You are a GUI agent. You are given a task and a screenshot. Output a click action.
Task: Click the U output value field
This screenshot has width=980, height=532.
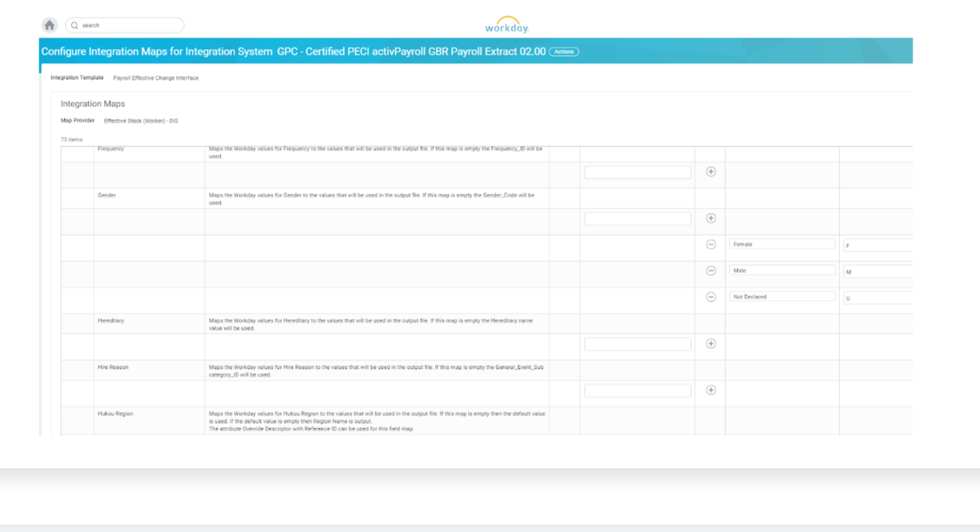(878, 296)
